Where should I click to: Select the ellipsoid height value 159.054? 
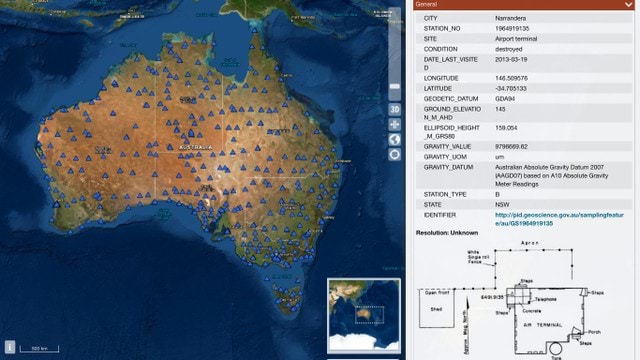click(x=506, y=128)
